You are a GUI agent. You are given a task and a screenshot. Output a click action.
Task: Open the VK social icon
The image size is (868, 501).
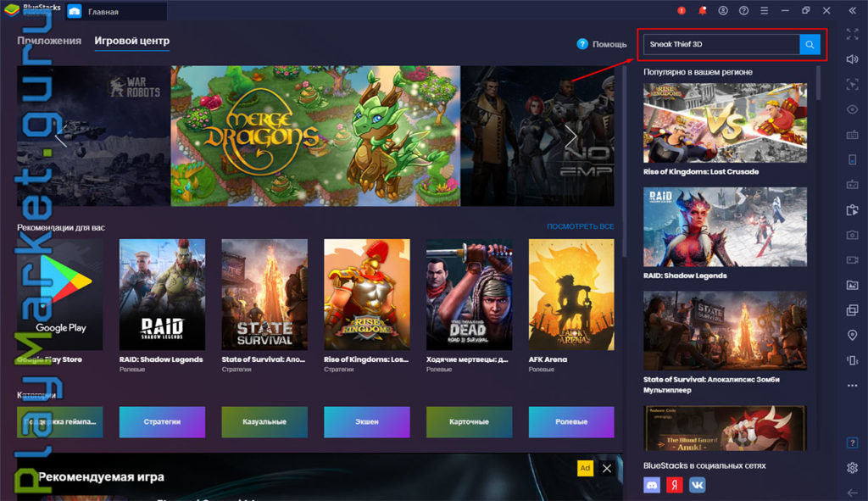coord(697,485)
